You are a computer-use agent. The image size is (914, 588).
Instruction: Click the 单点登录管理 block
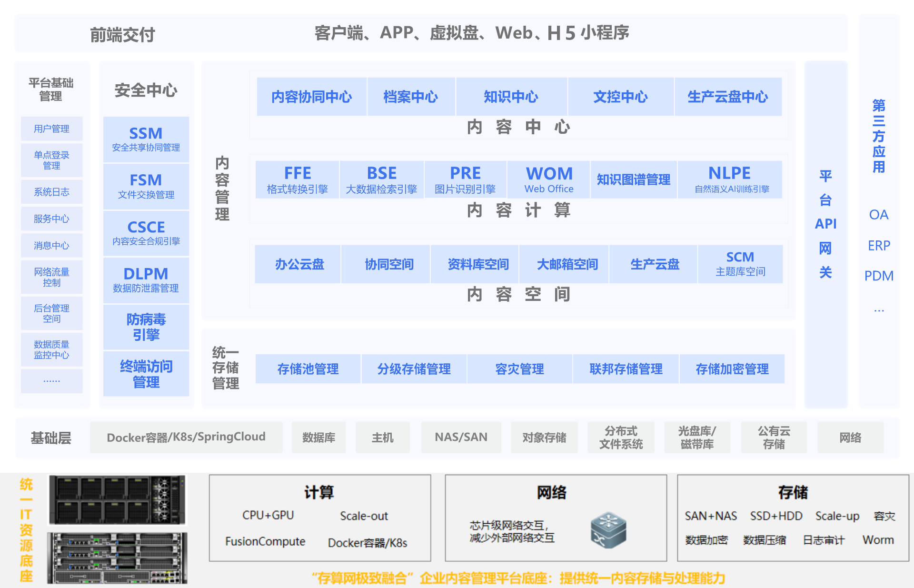coord(51,160)
